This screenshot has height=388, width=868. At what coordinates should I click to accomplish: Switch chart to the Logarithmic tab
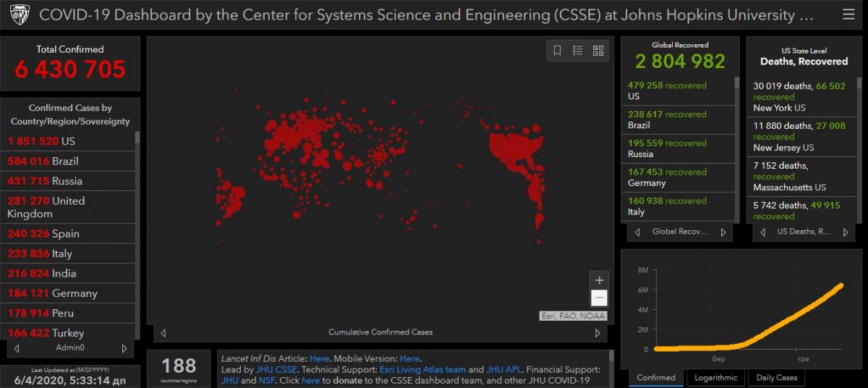click(716, 378)
